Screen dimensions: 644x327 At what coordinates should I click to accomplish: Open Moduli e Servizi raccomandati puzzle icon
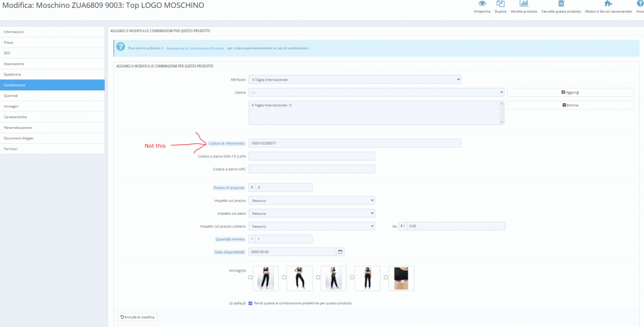click(609, 4)
